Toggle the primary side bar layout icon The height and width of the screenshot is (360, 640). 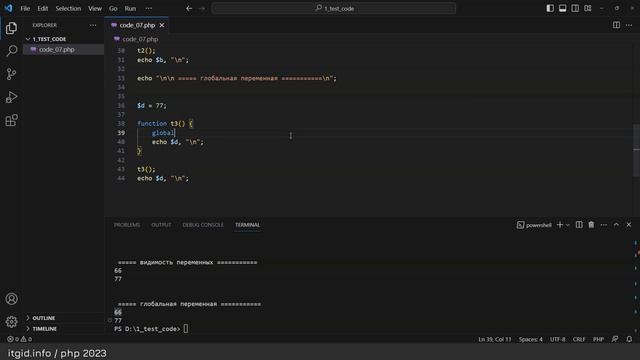point(550,8)
